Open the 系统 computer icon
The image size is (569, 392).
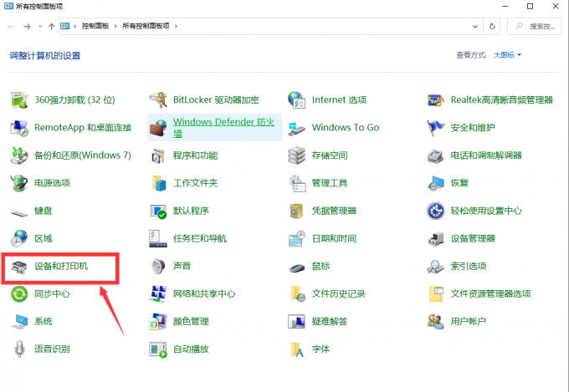tap(19, 321)
